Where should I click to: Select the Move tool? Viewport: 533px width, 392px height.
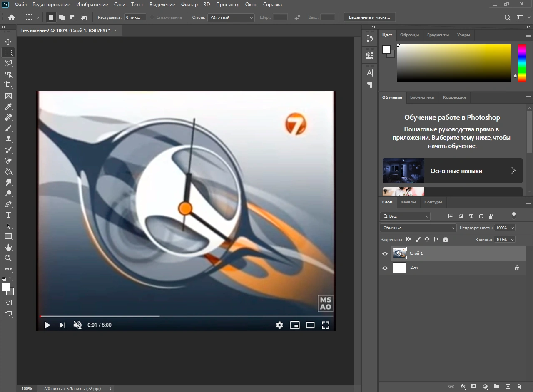tap(8, 42)
